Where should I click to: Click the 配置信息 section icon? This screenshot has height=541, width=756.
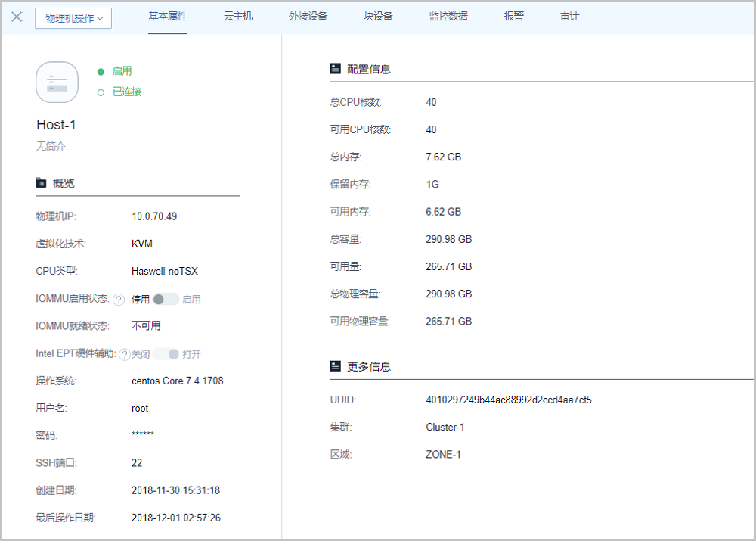coord(336,69)
